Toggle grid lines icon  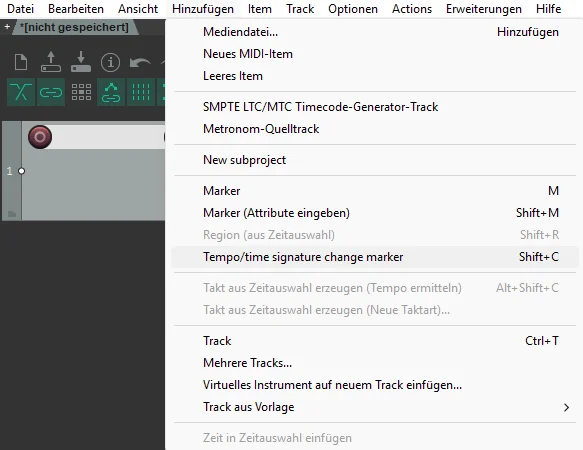click(141, 92)
